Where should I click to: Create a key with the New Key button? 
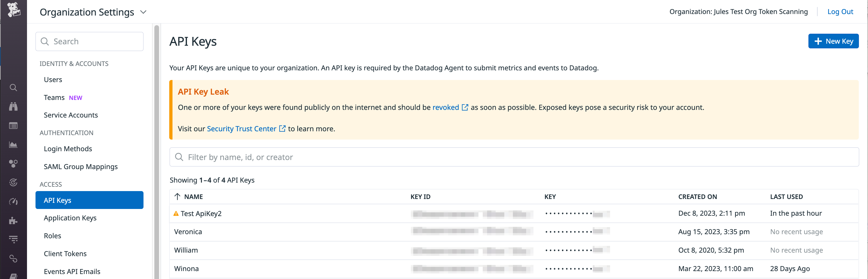click(x=833, y=41)
